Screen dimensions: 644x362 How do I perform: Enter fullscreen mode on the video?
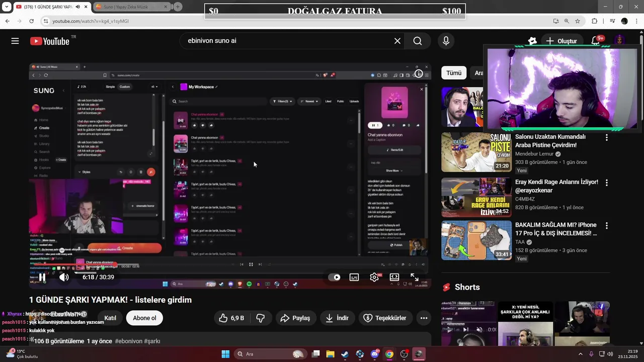pos(415,277)
